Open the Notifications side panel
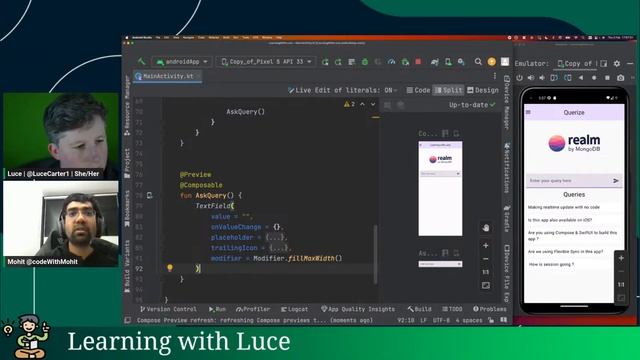640x360 pixels. pyautogui.click(x=507, y=168)
